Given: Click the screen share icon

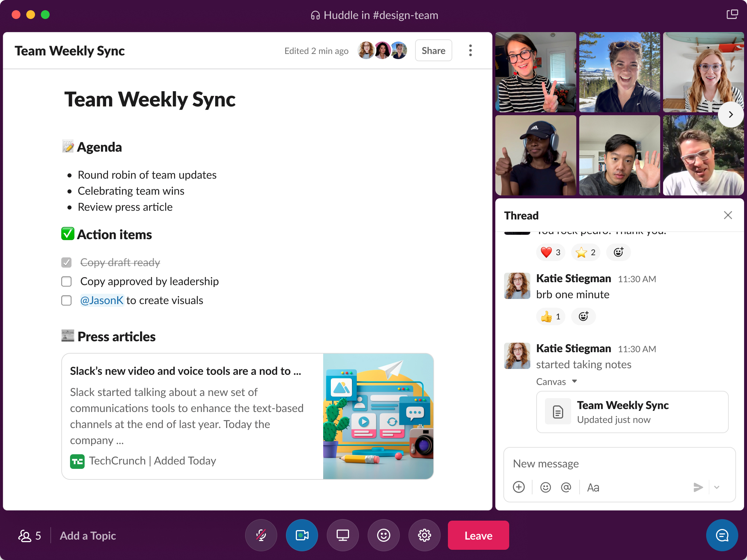Looking at the screenshot, I should tap(344, 535).
